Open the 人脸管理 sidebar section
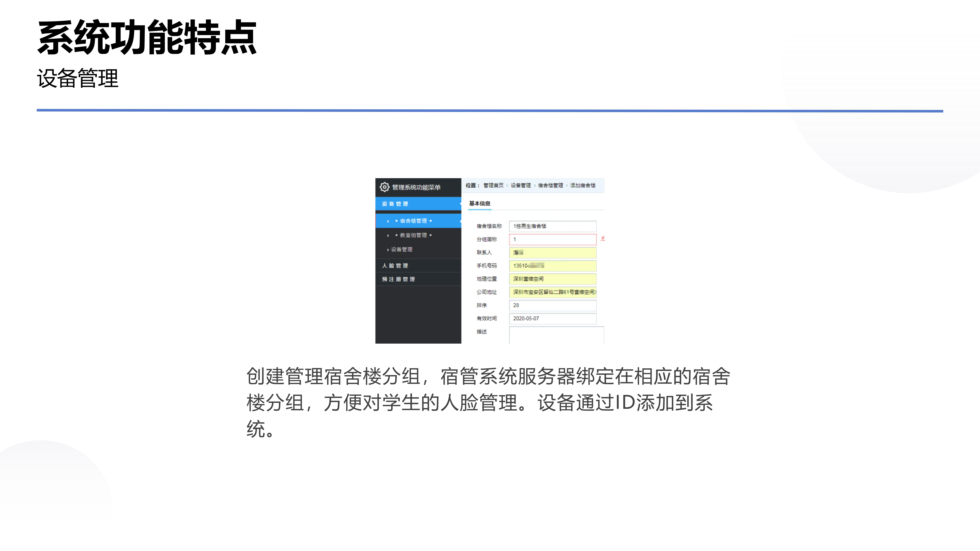 click(x=418, y=266)
